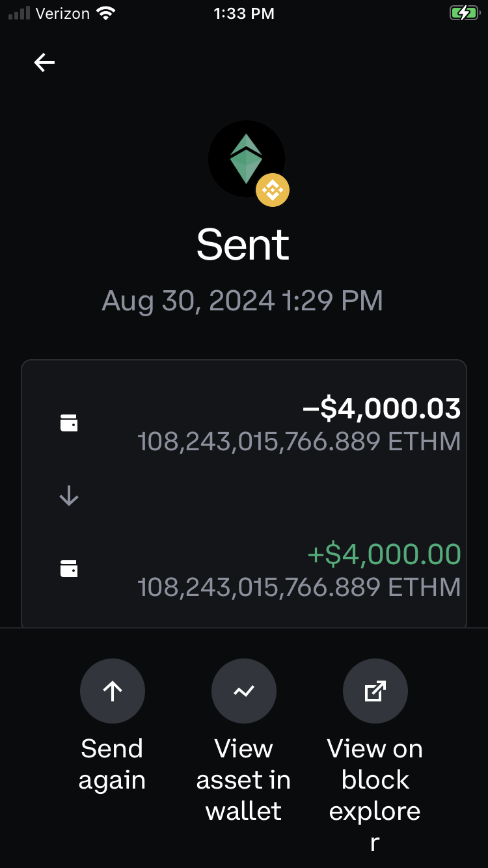Tap the Aug 30, 2024 1:29 PM timestamp
The width and height of the screenshot is (488, 868).
coord(242,301)
